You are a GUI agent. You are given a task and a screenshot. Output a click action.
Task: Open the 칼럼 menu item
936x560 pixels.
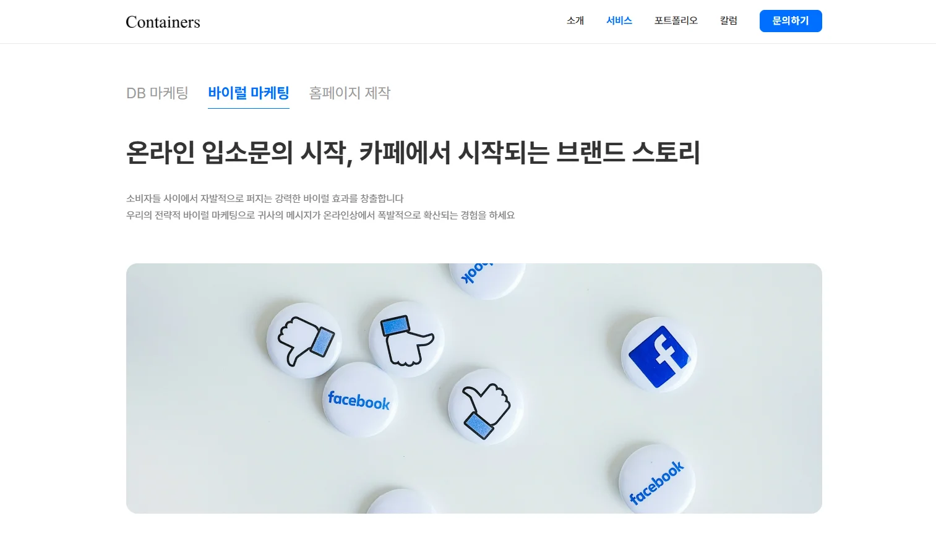tap(729, 20)
